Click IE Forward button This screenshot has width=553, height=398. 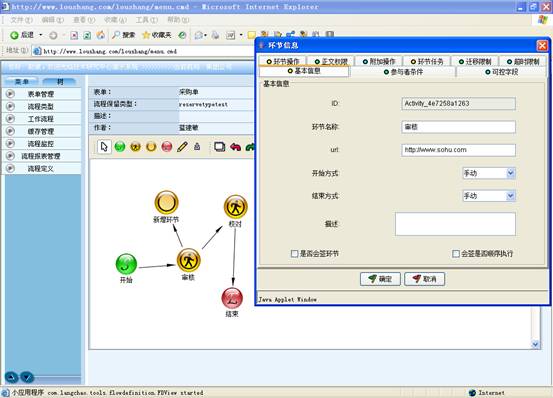(53, 35)
